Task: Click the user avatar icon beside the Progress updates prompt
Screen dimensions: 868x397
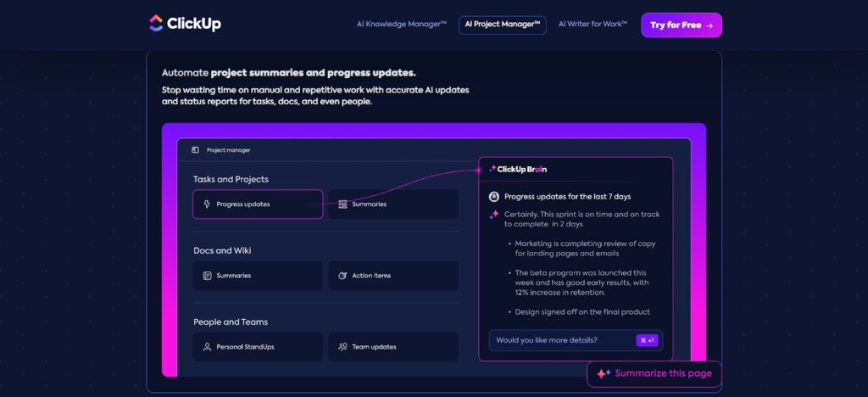Action: (494, 197)
